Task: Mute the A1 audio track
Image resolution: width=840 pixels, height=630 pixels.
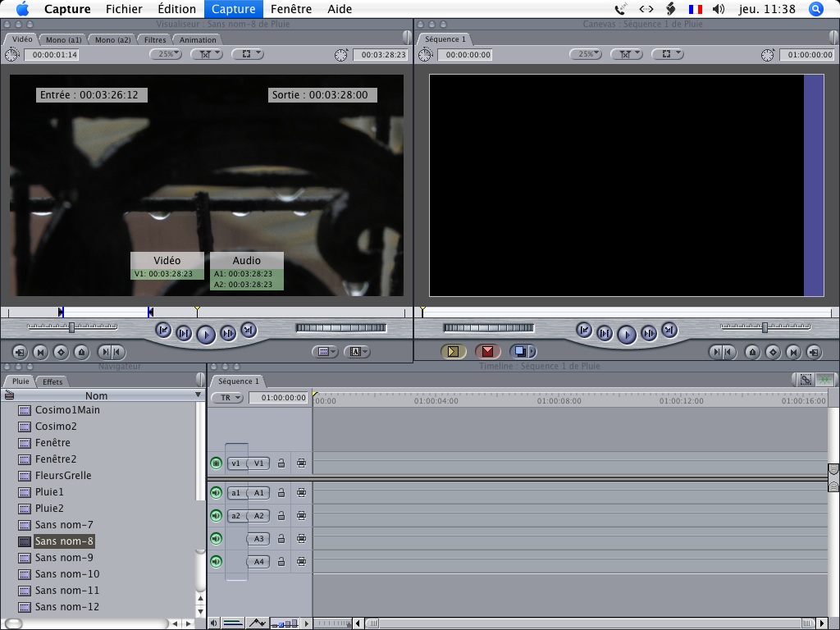Action: pyautogui.click(x=216, y=493)
